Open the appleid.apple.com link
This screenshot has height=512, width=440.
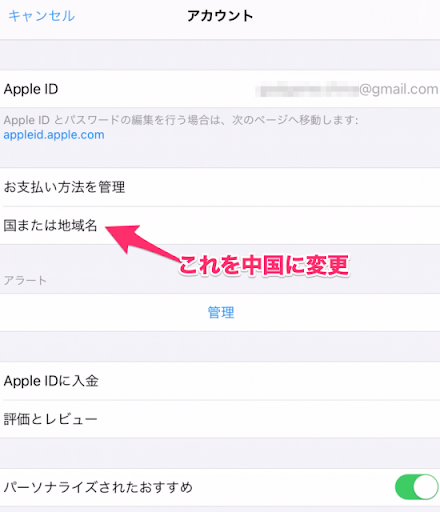click(54, 135)
